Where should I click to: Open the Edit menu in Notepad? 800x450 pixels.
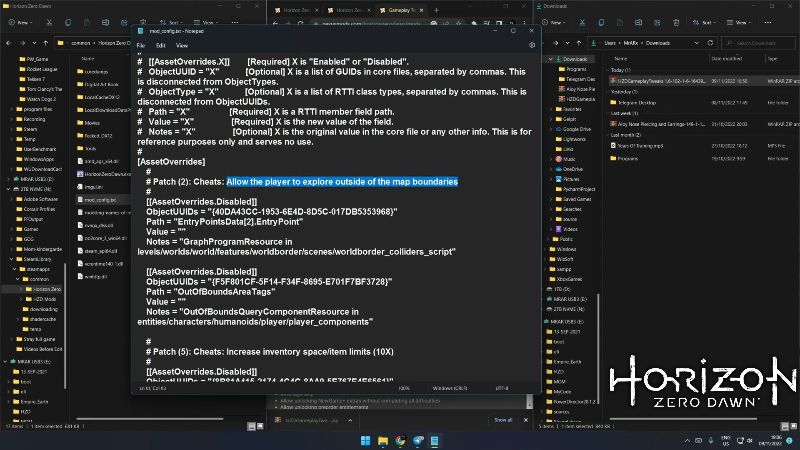click(x=161, y=45)
